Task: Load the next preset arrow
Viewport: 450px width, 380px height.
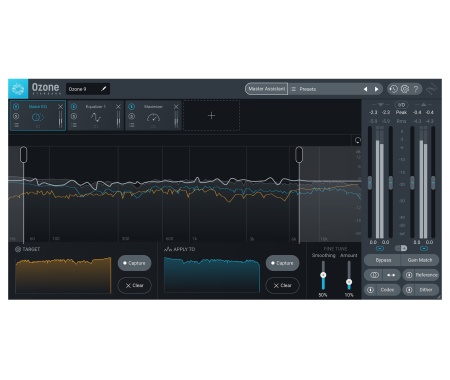Action: [377, 89]
